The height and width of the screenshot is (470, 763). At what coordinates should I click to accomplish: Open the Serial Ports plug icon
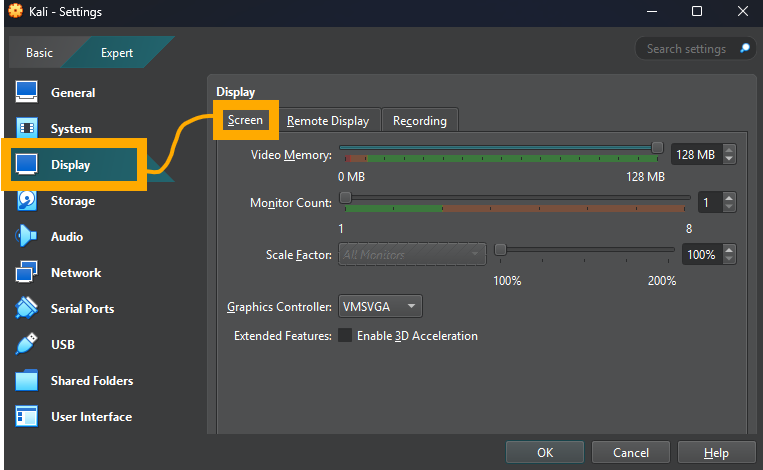coord(26,308)
